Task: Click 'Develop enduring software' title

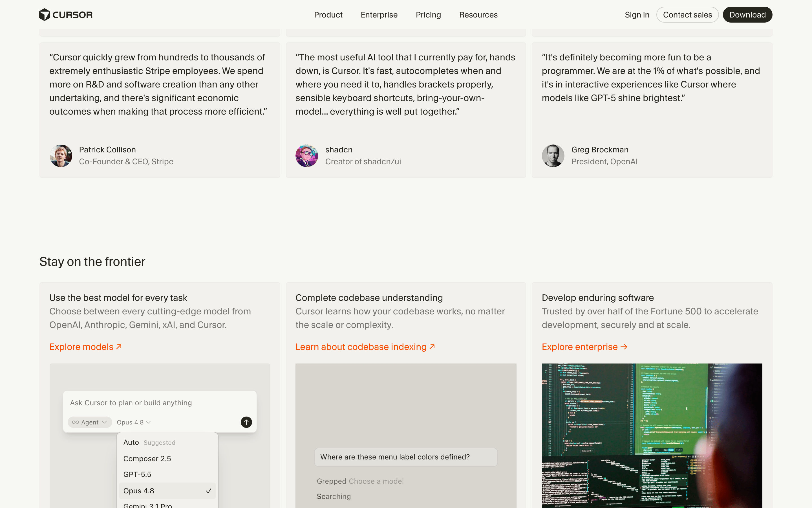Action: click(598, 298)
